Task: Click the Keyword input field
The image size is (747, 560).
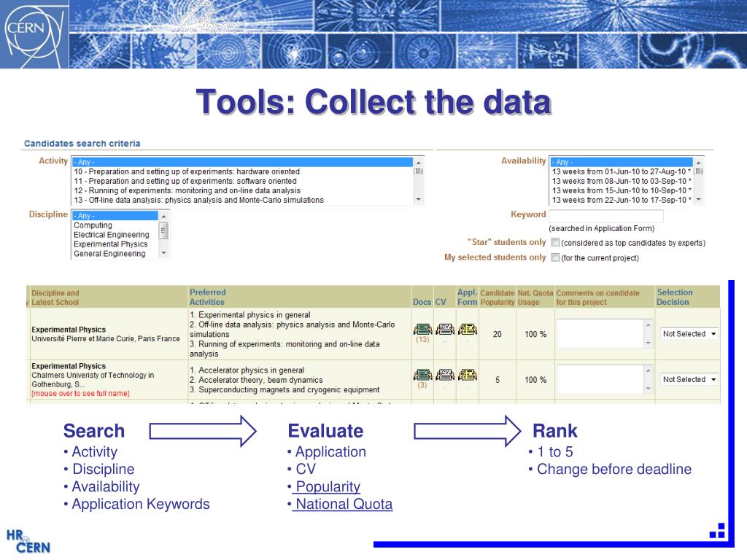Action: [x=606, y=216]
